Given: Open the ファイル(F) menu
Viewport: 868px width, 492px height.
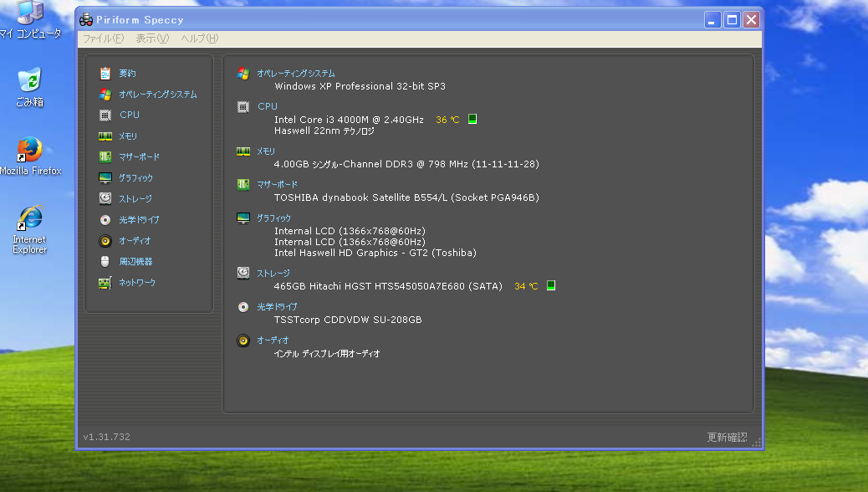Looking at the screenshot, I should pyautogui.click(x=103, y=38).
